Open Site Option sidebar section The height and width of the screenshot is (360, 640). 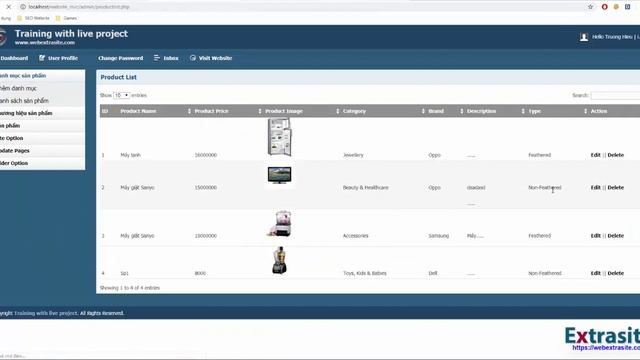(42, 138)
